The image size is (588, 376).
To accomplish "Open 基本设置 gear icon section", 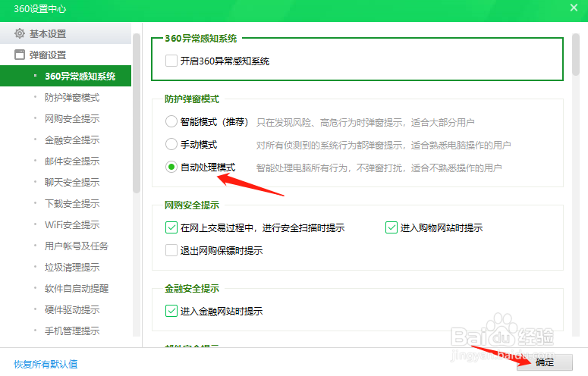I will coord(20,33).
